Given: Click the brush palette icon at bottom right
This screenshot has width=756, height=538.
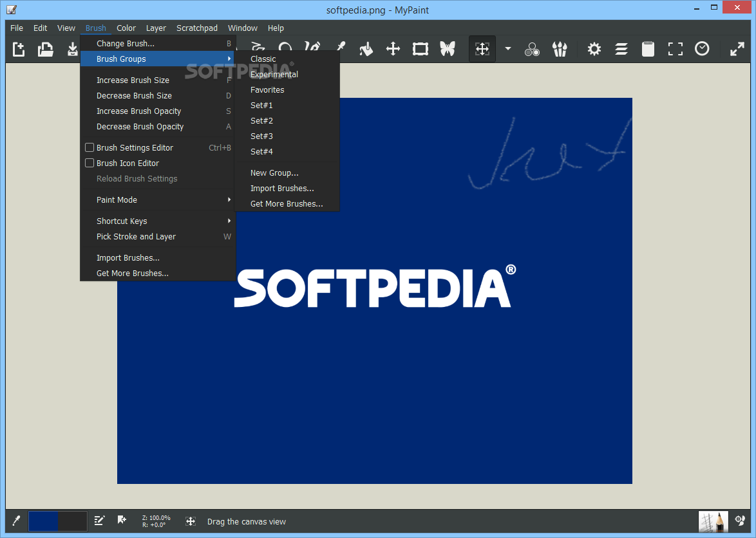Looking at the screenshot, I should pos(740,521).
